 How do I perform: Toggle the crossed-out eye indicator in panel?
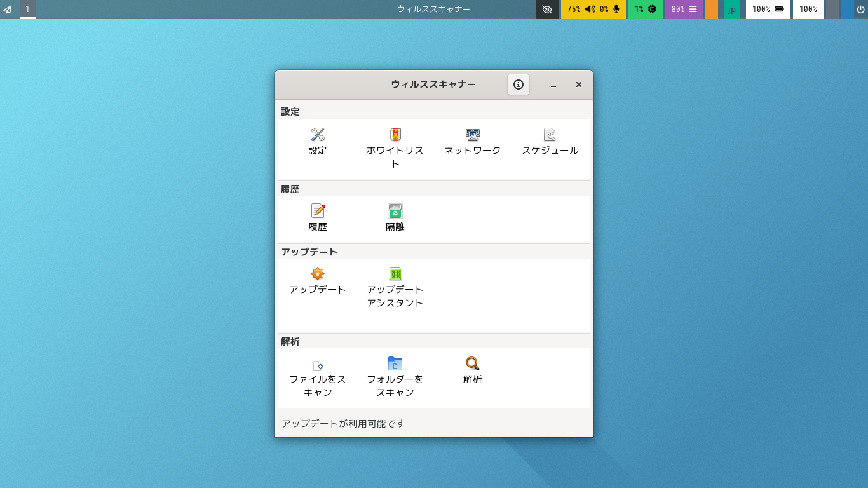(x=547, y=10)
